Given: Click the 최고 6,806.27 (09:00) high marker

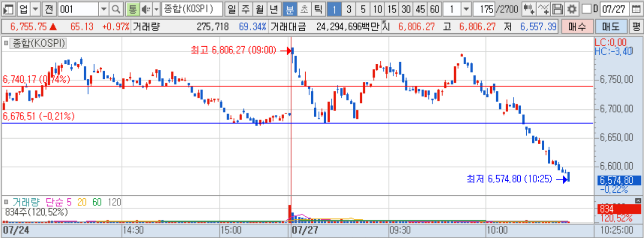Looking at the screenshot, I should coord(234,50).
